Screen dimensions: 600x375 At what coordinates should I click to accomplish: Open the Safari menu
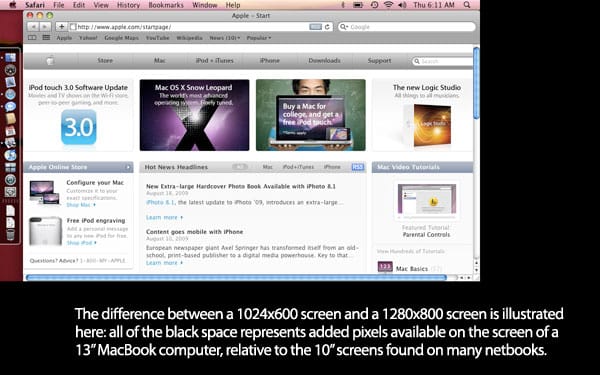pyautogui.click(x=35, y=5)
